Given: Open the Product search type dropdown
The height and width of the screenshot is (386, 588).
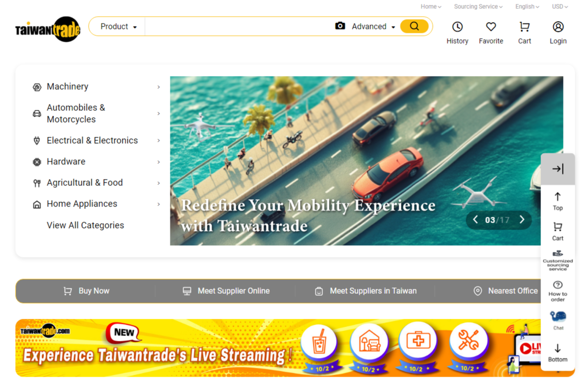Looking at the screenshot, I should [119, 26].
